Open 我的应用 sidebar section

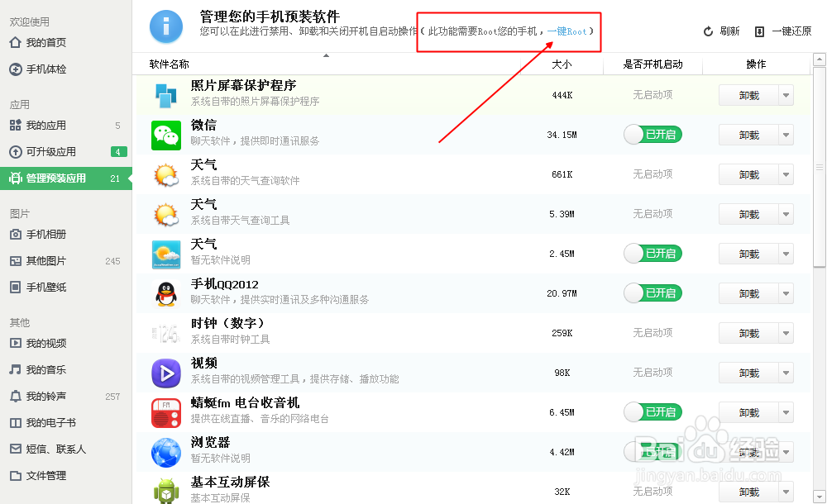[x=66, y=126]
